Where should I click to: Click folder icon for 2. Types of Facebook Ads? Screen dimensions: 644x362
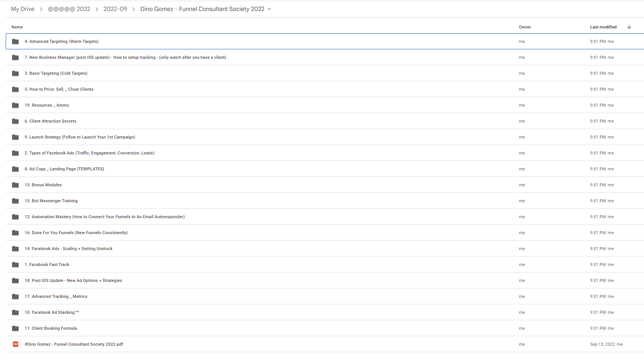click(x=15, y=153)
